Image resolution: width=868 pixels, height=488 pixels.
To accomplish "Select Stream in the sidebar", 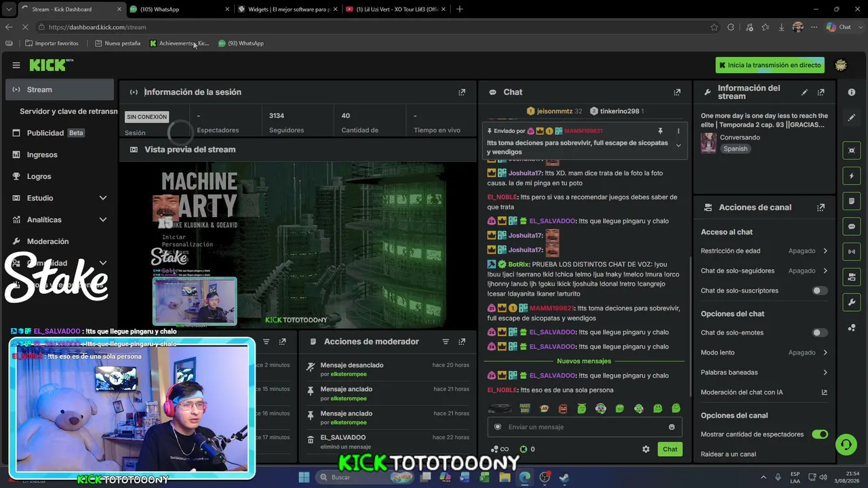I will (x=60, y=89).
